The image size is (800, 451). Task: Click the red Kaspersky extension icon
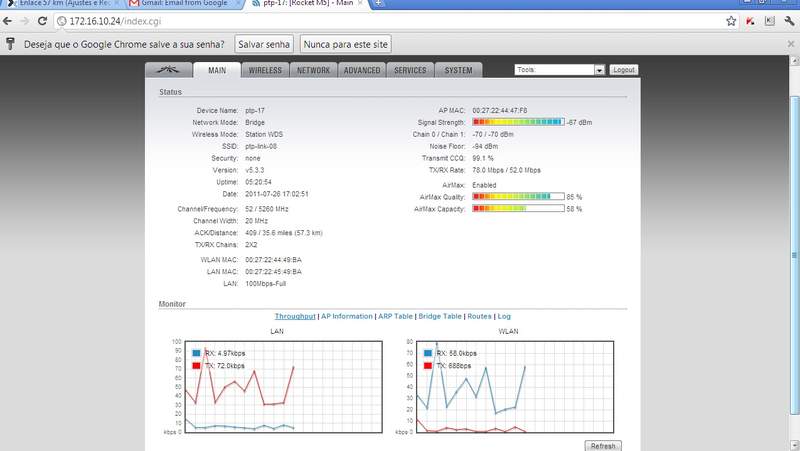click(751, 21)
